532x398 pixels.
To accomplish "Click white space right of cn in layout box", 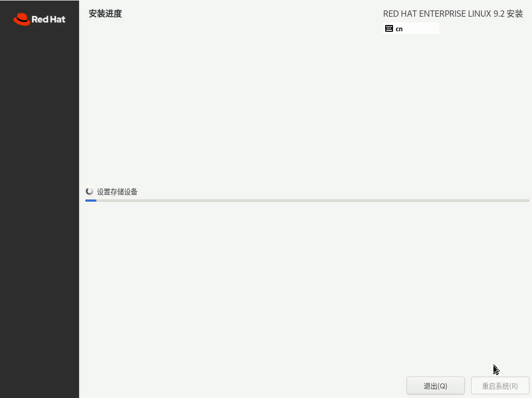I will (422, 29).
